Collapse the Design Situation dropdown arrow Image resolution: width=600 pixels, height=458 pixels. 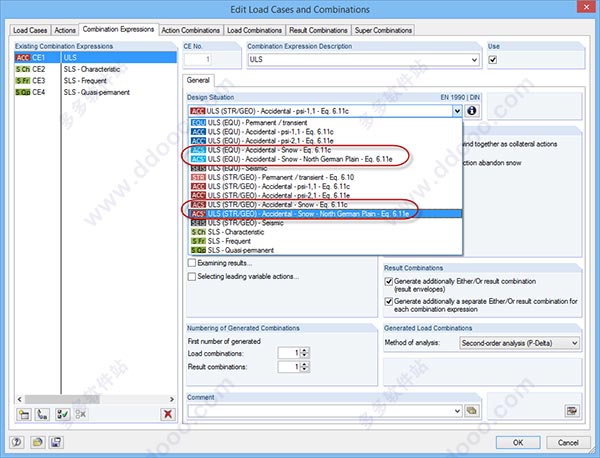(x=457, y=111)
